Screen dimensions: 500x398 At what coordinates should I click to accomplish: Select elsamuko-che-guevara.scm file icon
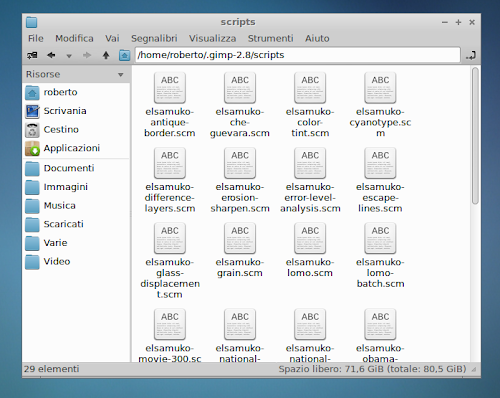pos(240,88)
